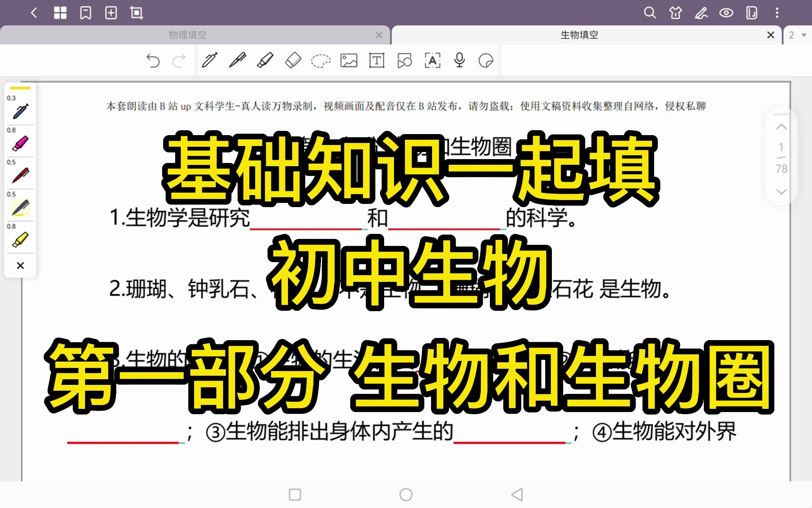Close the 物理填空 tab
This screenshot has height=508, width=812.
(x=379, y=35)
